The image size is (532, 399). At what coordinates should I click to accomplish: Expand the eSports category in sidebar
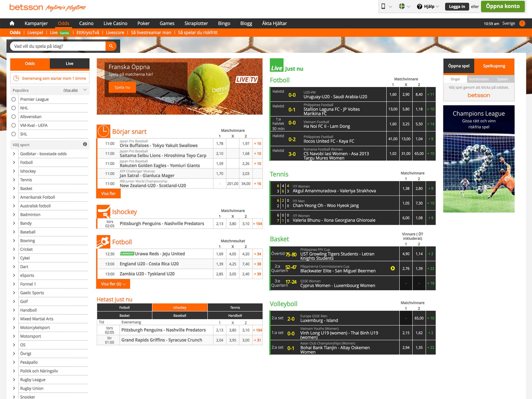click(x=14, y=275)
